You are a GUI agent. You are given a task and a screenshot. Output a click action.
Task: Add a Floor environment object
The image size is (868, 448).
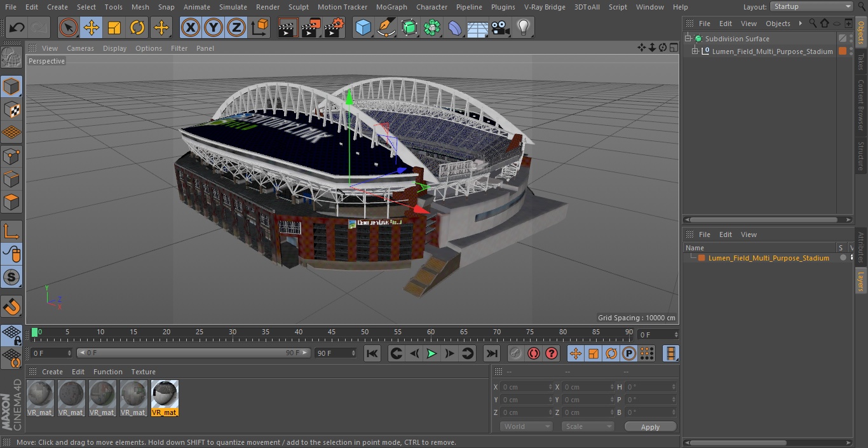pos(478,27)
